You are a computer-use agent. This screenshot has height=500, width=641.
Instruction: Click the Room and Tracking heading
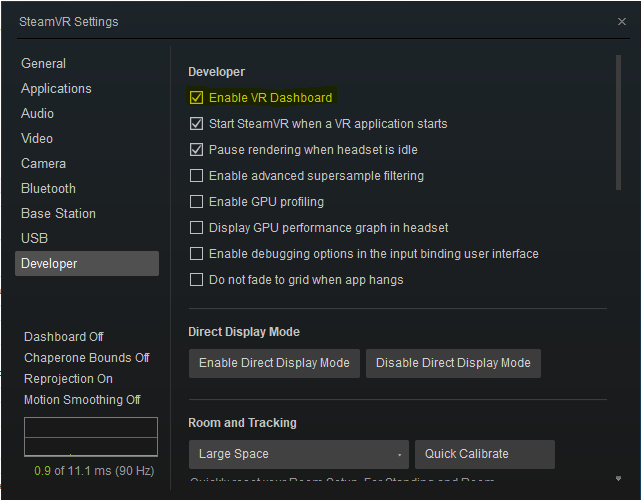(242, 423)
